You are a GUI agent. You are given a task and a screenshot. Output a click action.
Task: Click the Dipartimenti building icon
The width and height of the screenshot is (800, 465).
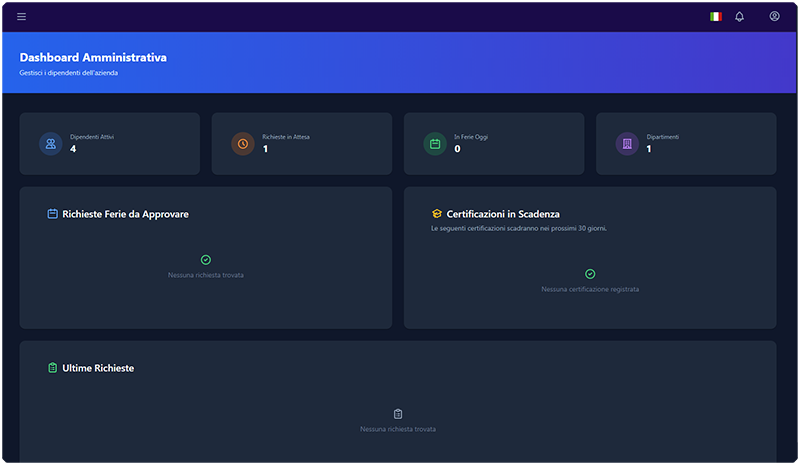tap(627, 144)
